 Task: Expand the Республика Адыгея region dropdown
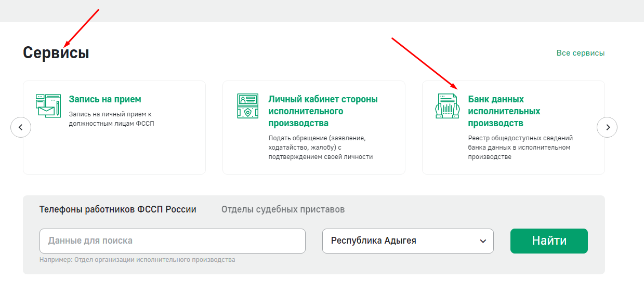click(408, 241)
